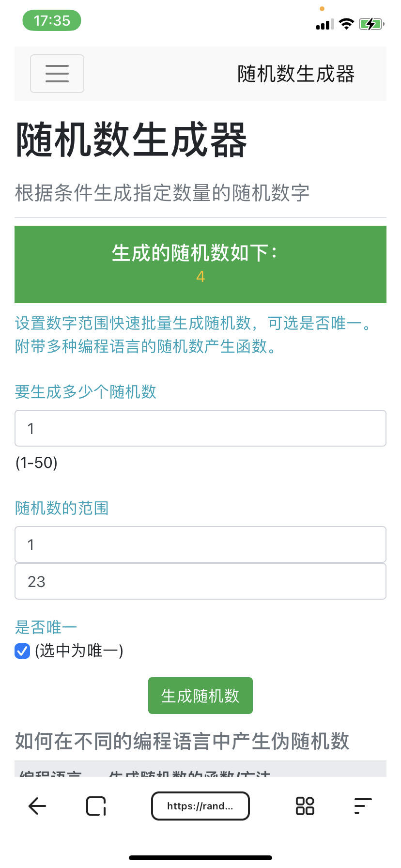Open the browser options lines icon

[363, 806]
